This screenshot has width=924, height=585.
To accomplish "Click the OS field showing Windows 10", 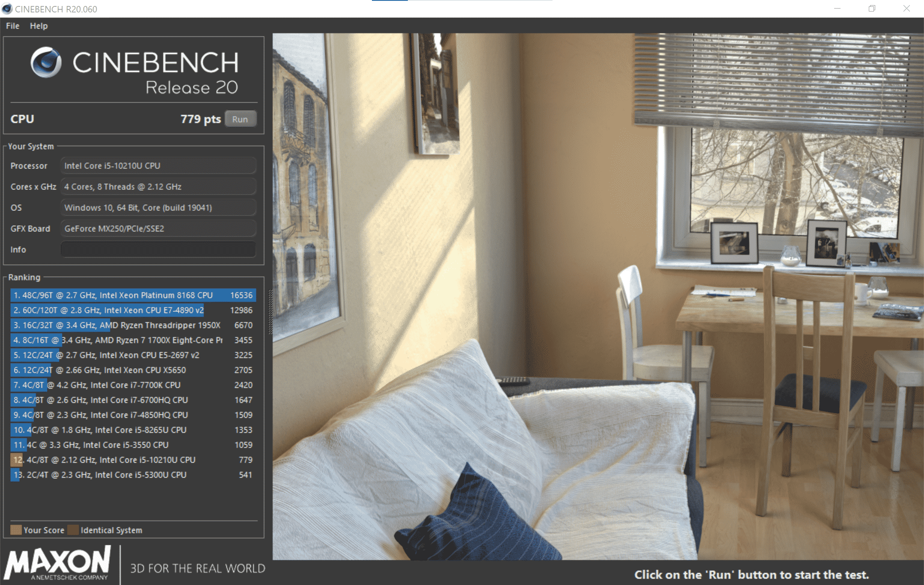I will tap(158, 207).
